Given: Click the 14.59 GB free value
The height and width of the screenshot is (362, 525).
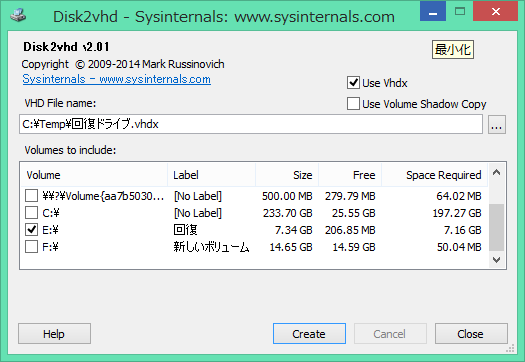Looking at the screenshot, I should tap(354, 247).
